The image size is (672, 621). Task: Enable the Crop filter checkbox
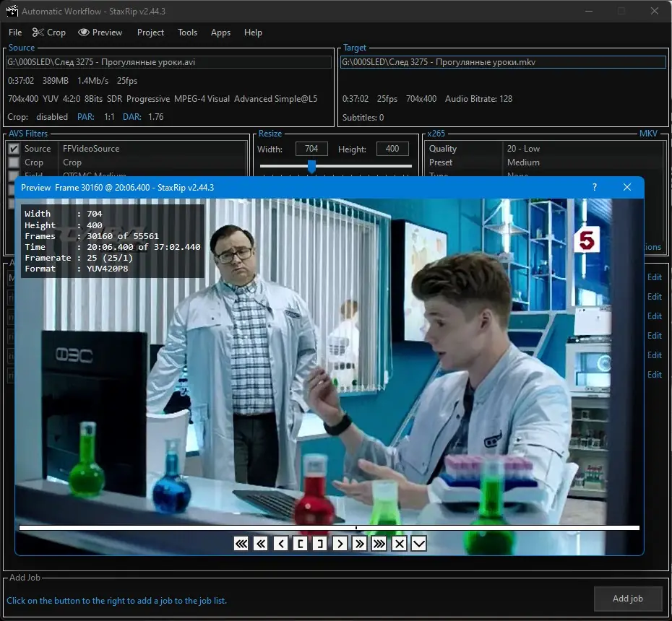[14, 162]
